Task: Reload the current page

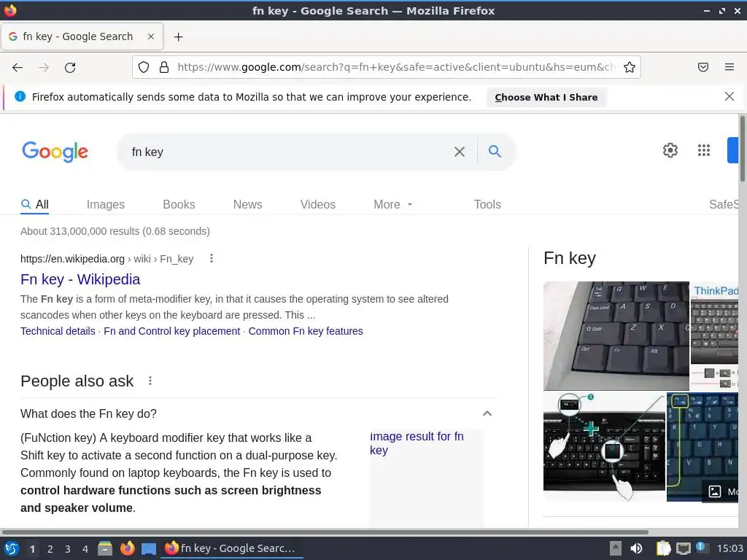Action: click(70, 68)
